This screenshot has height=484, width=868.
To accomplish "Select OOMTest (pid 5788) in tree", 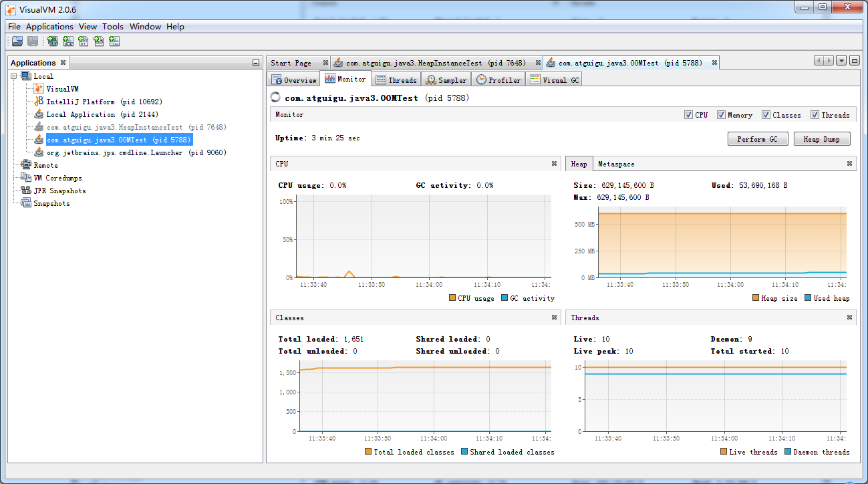I will pyautogui.click(x=119, y=140).
